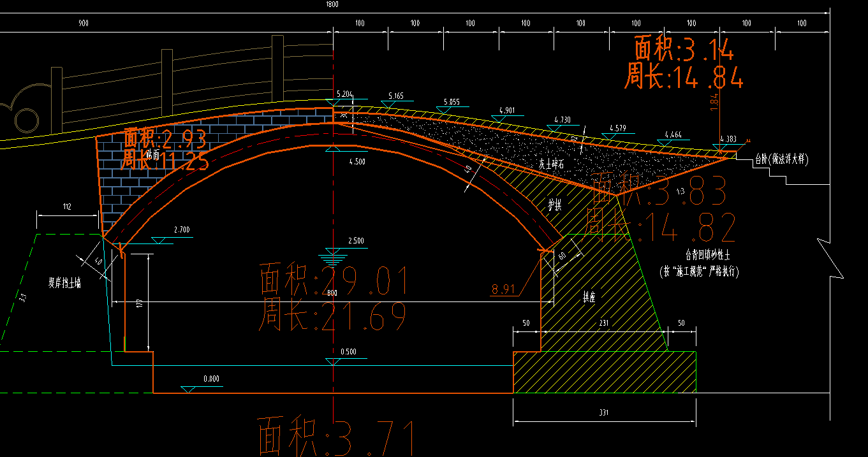The image size is (868, 457).
Task: Click the elevation label '5.165'
Action: [x=395, y=97]
